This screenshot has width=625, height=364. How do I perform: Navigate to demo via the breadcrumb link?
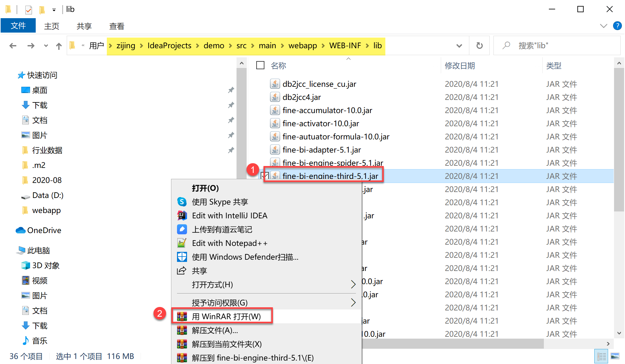click(214, 45)
